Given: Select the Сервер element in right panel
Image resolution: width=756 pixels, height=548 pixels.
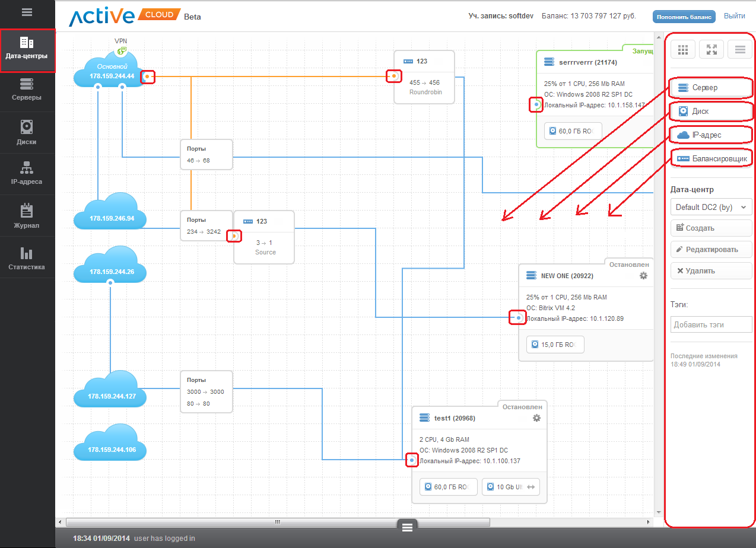Looking at the screenshot, I should click(x=711, y=88).
